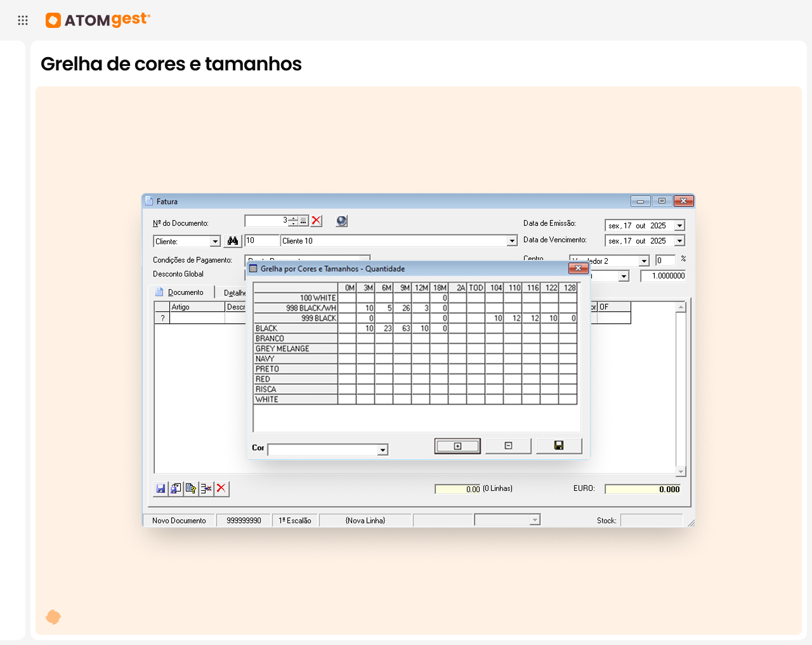The width and height of the screenshot is (812, 645).
Task: Select the 999 BLACK size 104 cell
Action: click(x=495, y=318)
